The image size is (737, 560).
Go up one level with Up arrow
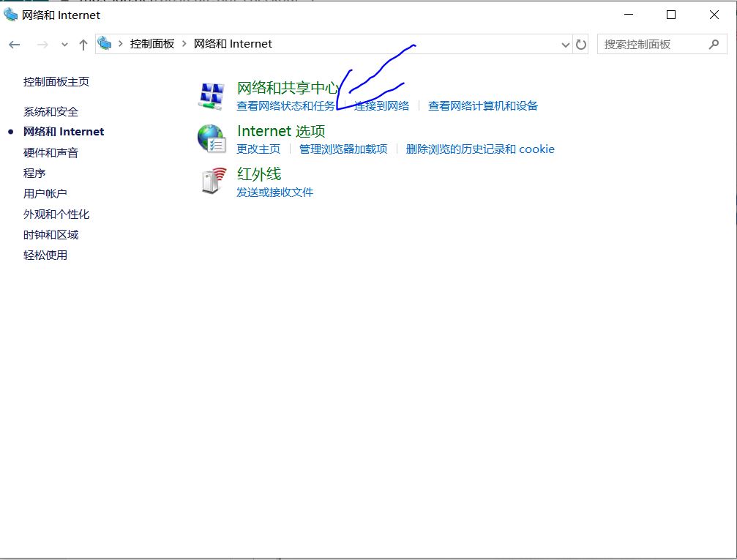(x=83, y=45)
